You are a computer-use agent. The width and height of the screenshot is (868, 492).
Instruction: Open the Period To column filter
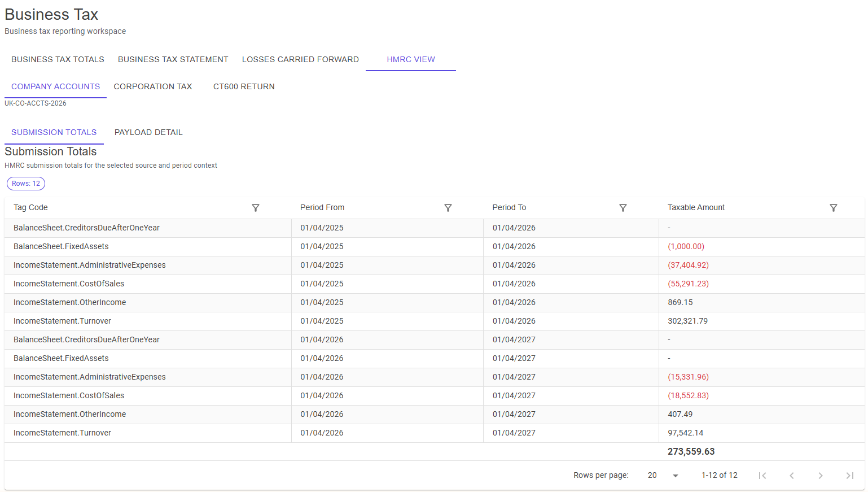tap(623, 208)
